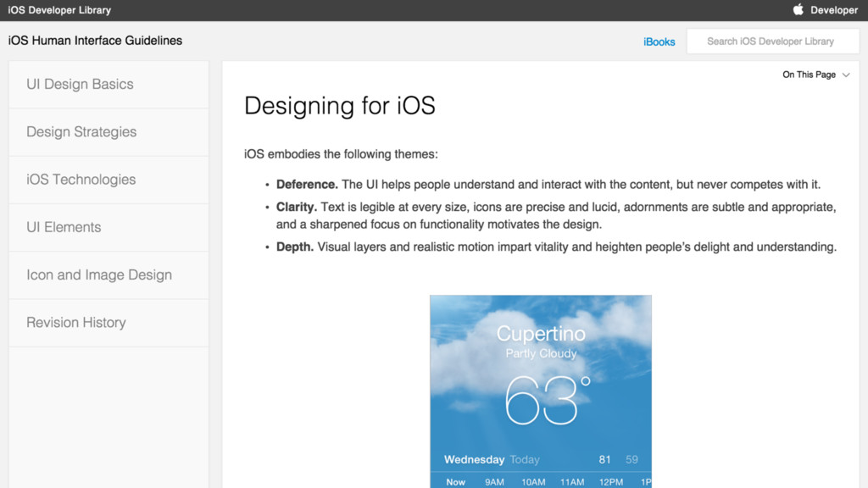The height and width of the screenshot is (488, 868).
Task: Click the iOS Human Interface Guidelines title
Action: click(95, 41)
